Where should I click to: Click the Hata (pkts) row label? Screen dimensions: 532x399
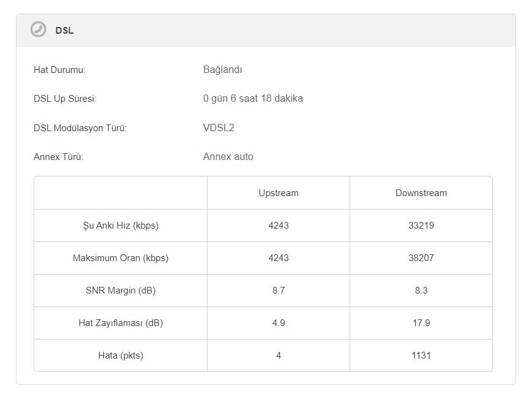click(x=121, y=355)
